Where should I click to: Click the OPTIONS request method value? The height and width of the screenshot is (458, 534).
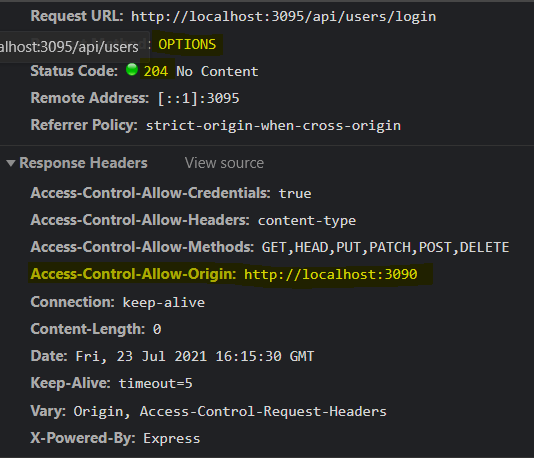point(187,44)
